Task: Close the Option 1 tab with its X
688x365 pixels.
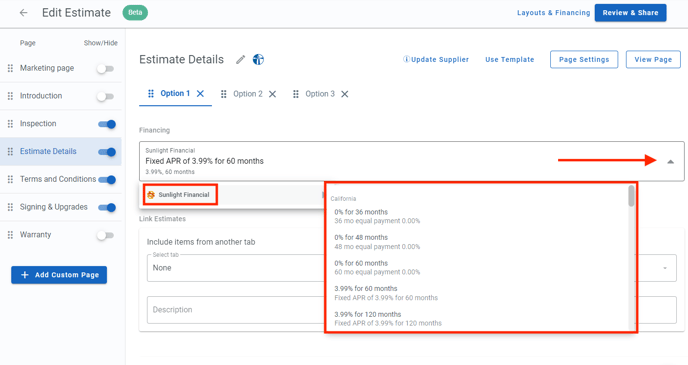Action: point(200,93)
